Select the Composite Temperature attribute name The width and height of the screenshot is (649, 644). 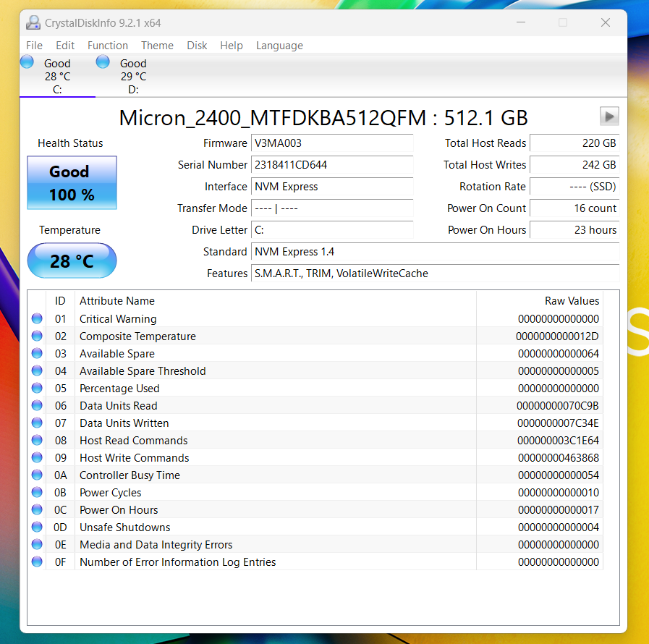137,336
